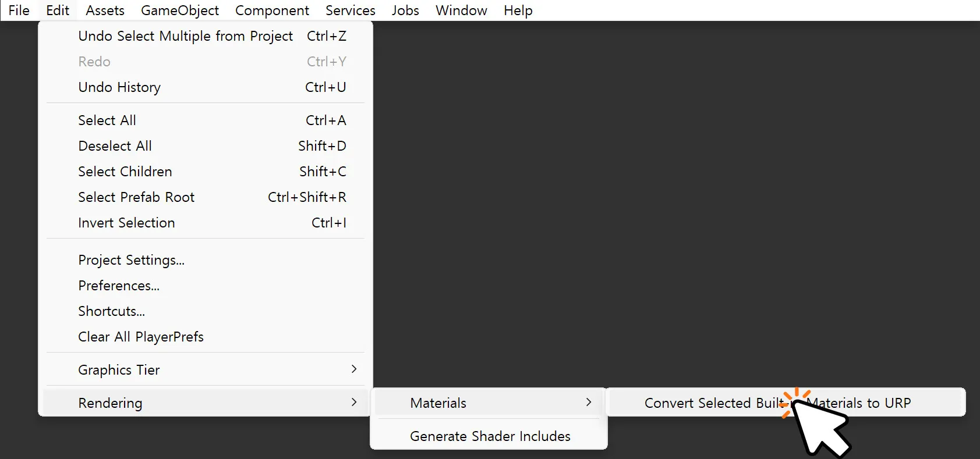Expand the Rendering submenu
Viewport: 980px width, 459px height.
(x=110, y=403)
